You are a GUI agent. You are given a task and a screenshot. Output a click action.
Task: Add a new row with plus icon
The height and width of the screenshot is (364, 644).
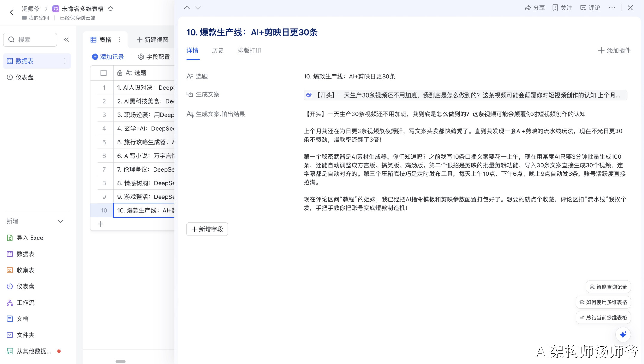(x=101, y=224)
